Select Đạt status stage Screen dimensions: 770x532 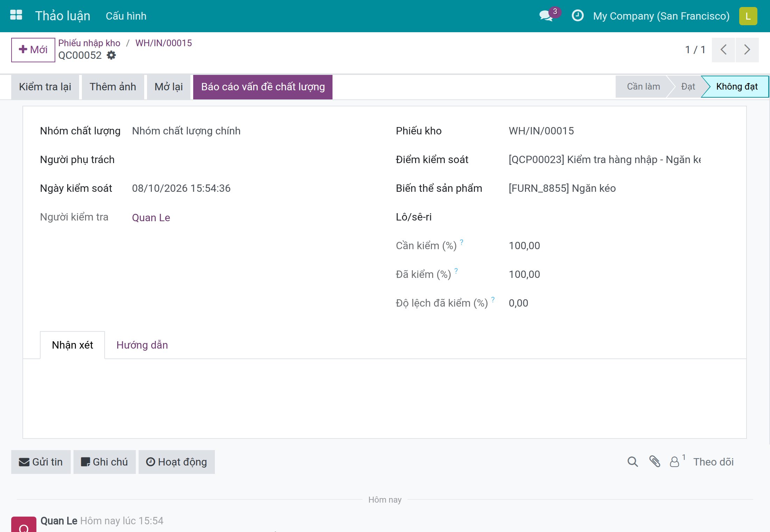point(687,86)
